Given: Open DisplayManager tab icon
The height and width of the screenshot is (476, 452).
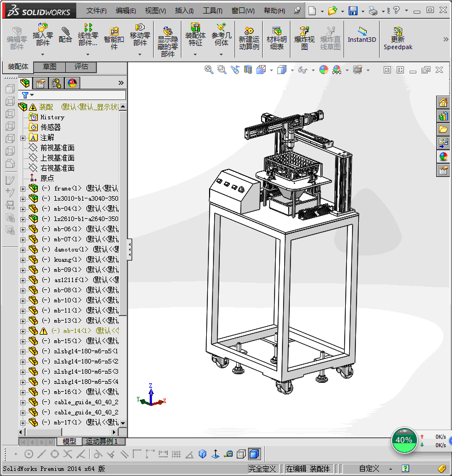Looking at the screenshot, I should [72, 83].
